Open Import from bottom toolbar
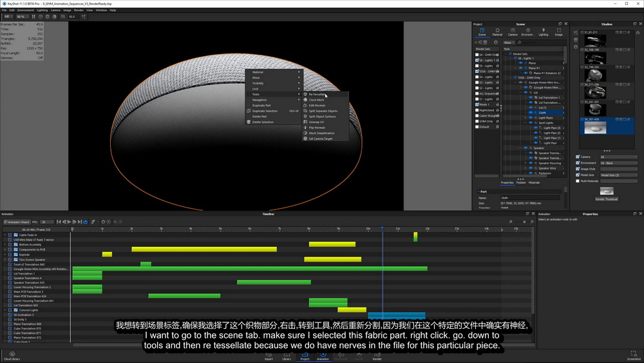 pos(269,356)
